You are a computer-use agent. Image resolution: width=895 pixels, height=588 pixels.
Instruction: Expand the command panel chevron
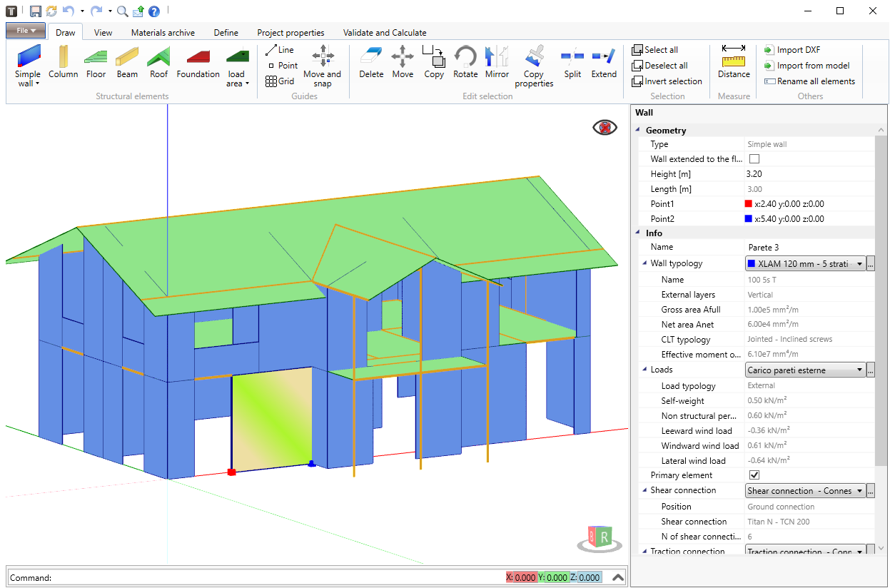click(x=618, y=577)
